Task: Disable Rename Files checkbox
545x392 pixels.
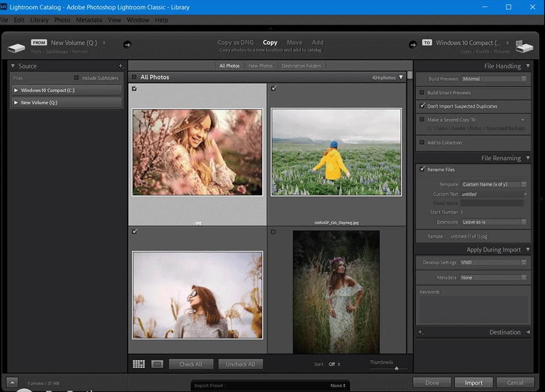Action: click(x=422, y=169)
